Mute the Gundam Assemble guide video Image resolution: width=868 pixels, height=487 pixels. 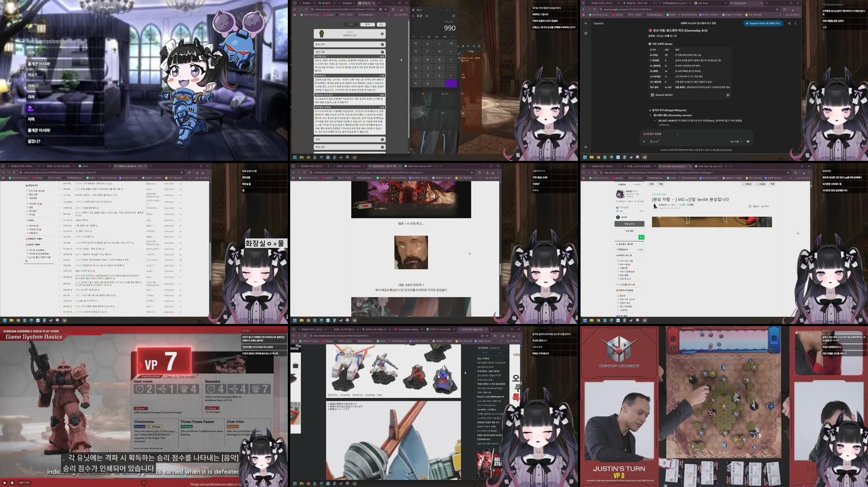(12, 483)
